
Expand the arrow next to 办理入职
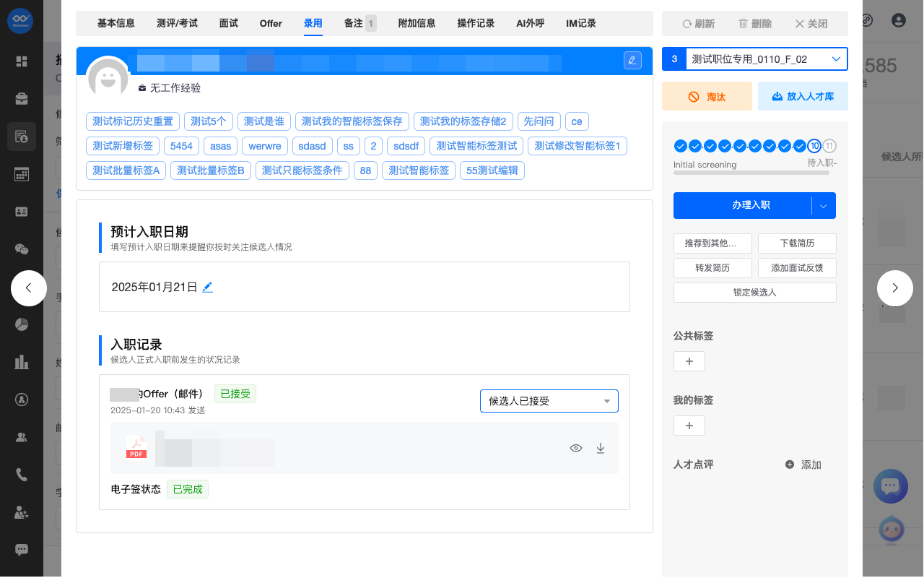[823, 205]
